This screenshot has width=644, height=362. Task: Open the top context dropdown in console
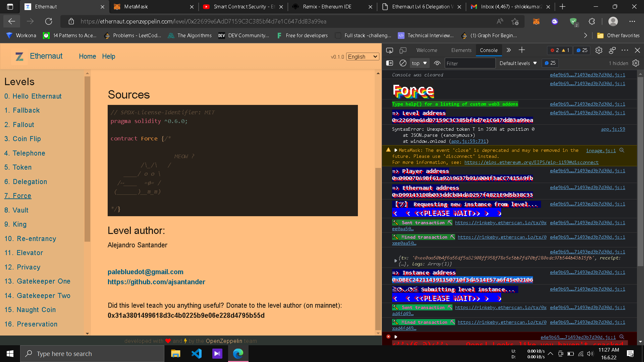(x=419, y=63)
